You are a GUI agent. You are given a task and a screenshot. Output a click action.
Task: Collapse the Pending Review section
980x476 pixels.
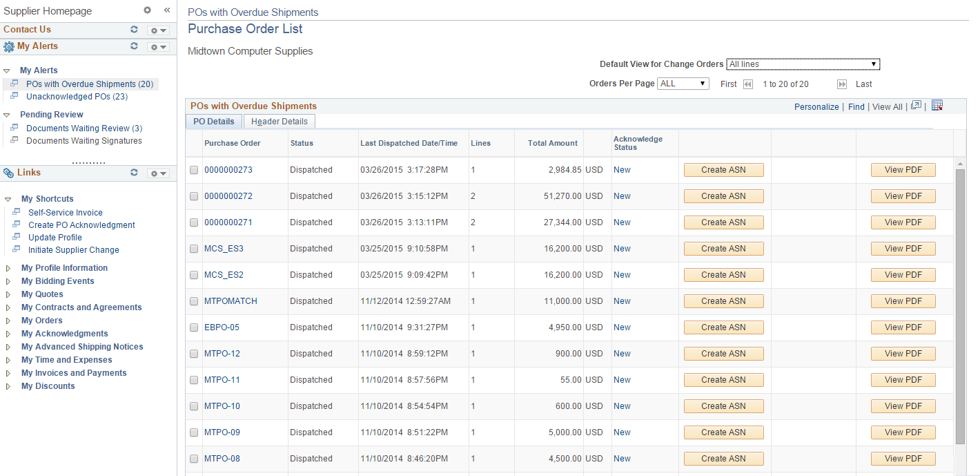tap(7, 114)
